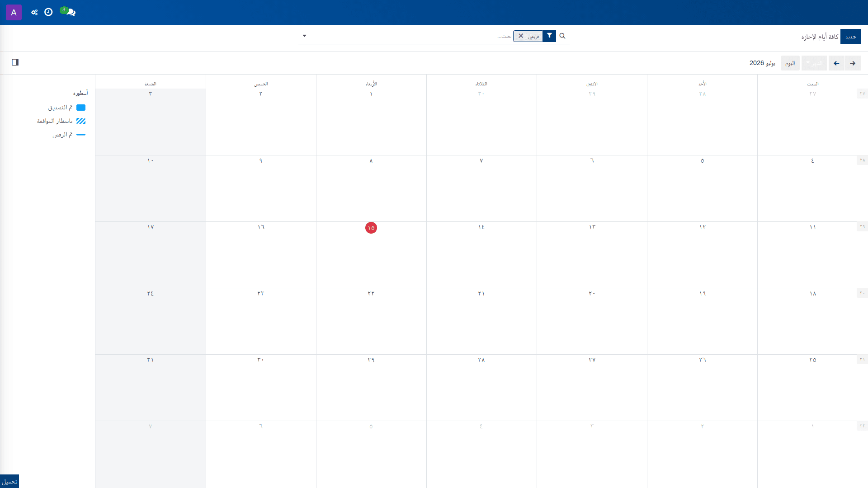868x488 pixels.
Task: Click the day ٣١ date number
Action: coord(151,360)
